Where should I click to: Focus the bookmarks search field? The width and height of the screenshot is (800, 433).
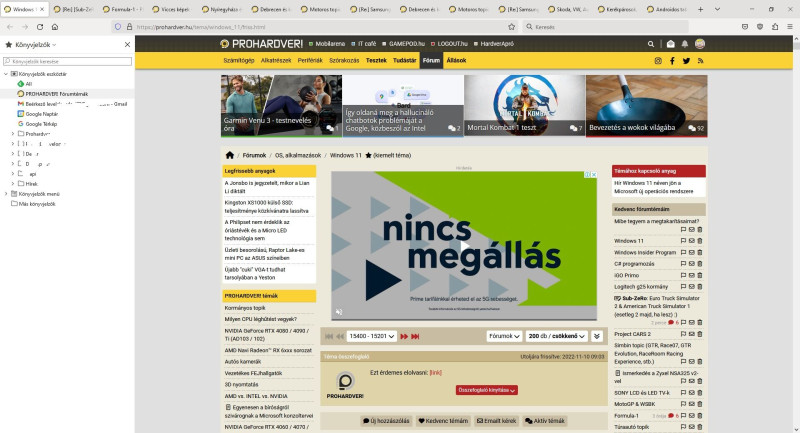click(67, 61)
